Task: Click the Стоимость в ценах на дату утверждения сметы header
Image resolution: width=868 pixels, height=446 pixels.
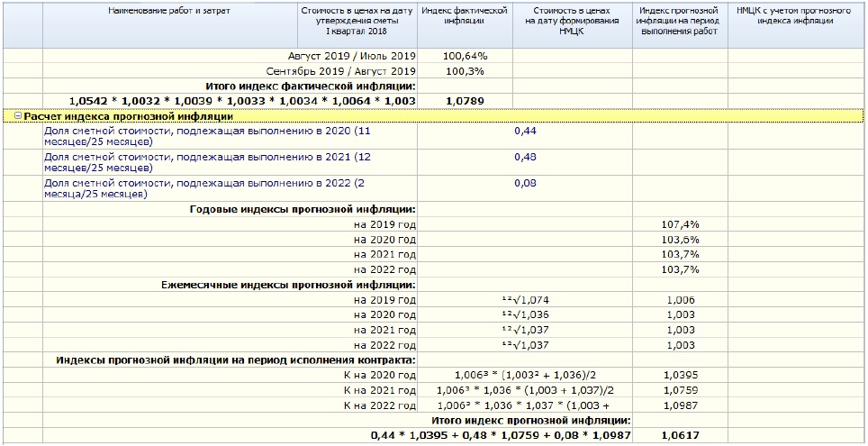Action: point(357,26)
